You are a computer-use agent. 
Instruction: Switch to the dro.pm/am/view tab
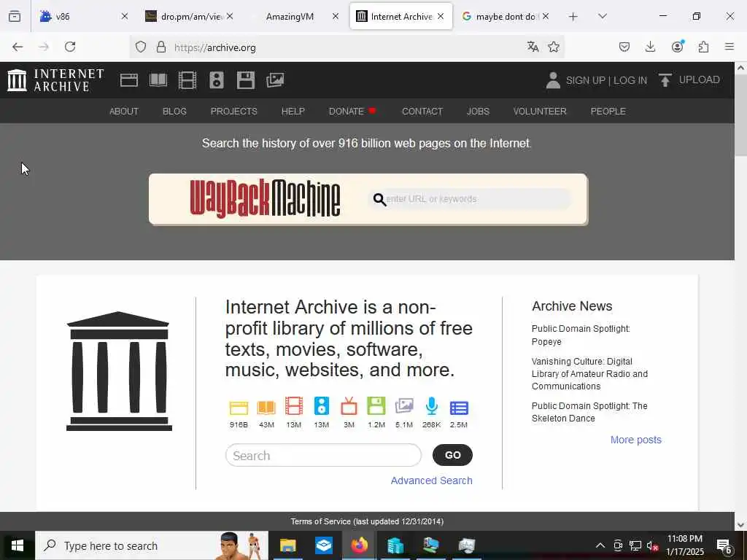point(189,16)
